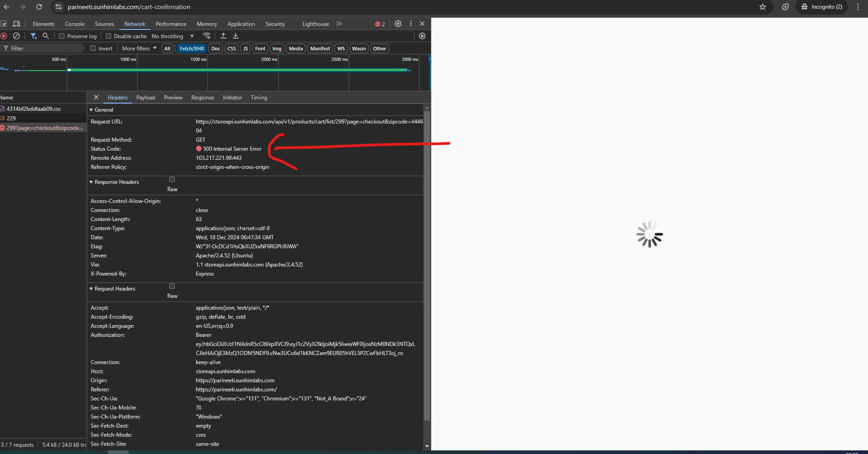This screenshot has width=868, height=454.
Task: Open the More filters dropdown
Action: click(139, 49)
